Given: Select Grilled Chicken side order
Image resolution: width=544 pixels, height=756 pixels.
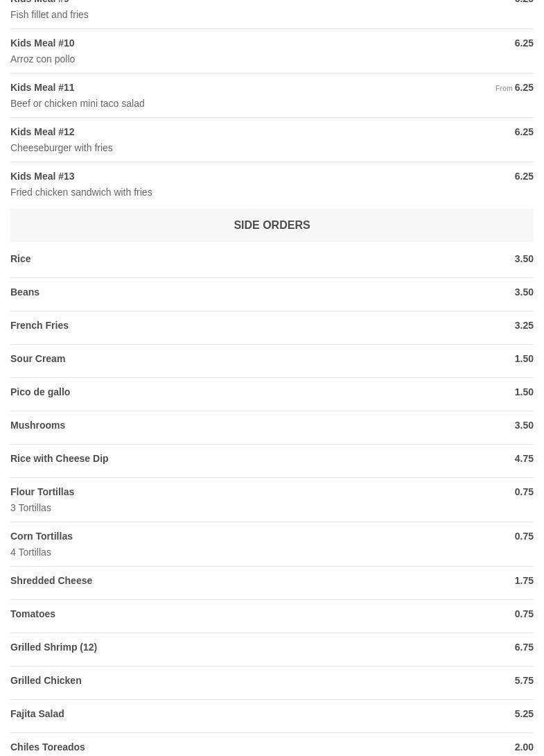Looking at the screenshot, I should 46,681.
